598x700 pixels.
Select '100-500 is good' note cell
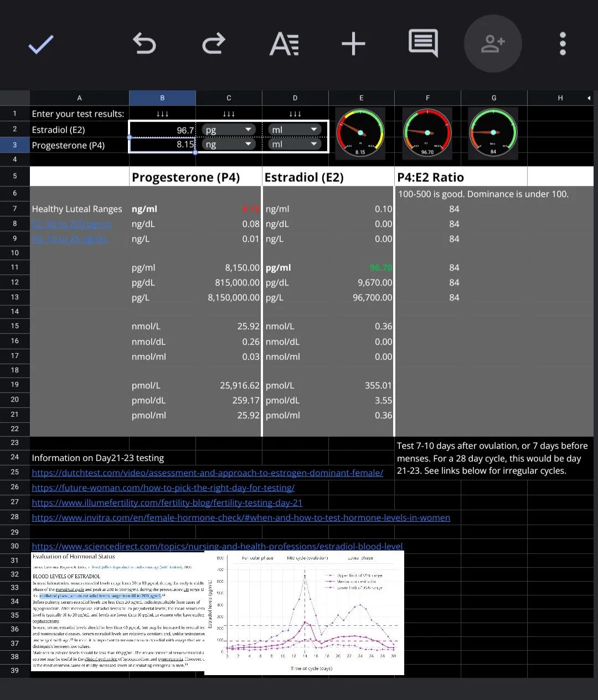tap(483, 194)
